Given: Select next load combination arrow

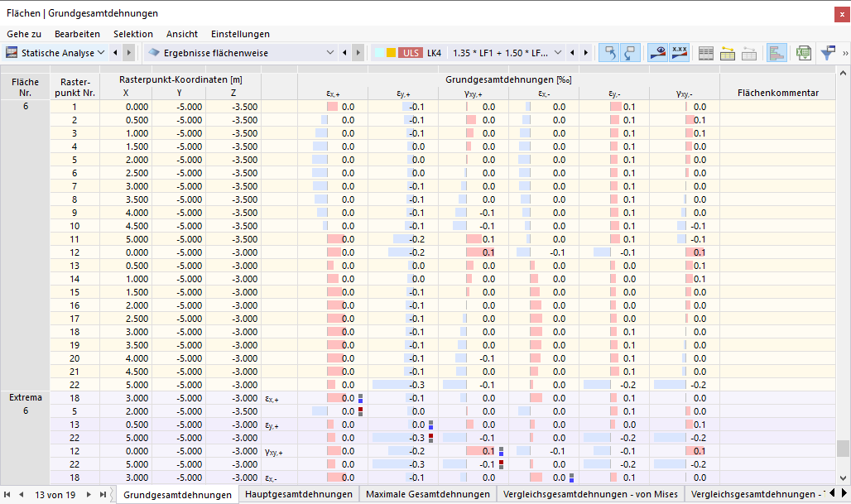Looking at the screenshot, I should point(585,53).
